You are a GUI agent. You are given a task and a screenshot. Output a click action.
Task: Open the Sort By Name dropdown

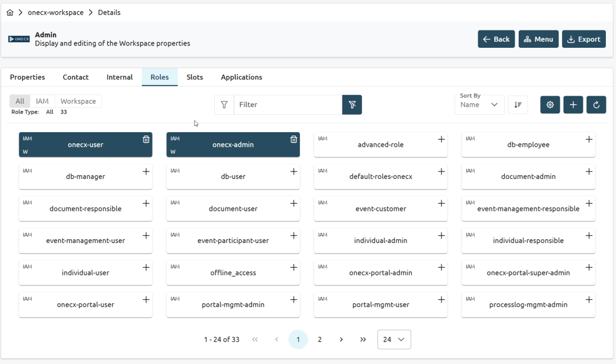click(479, 105)
